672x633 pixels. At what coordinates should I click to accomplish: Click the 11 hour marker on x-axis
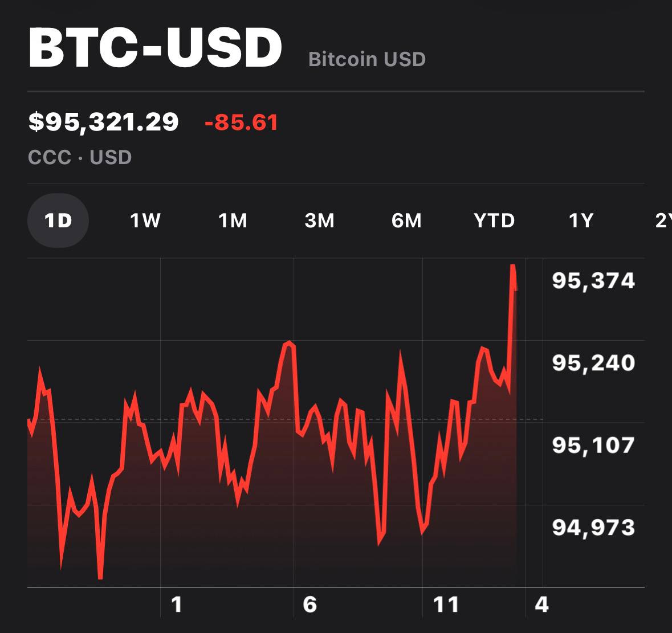click(x=446, y=604)
